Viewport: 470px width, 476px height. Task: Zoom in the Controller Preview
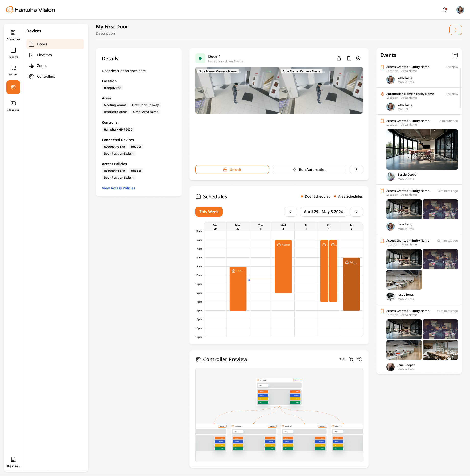pyautogui.click(x=351, y=359)
